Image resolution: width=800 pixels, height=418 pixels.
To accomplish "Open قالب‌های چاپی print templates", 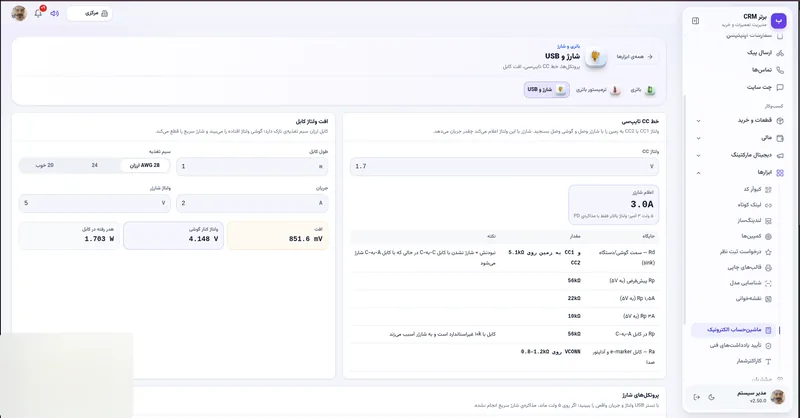I will pyautogui.click(x=744, y=267).
